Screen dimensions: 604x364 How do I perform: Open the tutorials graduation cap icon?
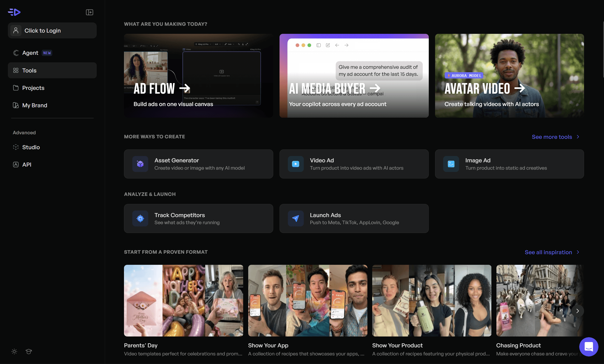(x=29, y=351)
